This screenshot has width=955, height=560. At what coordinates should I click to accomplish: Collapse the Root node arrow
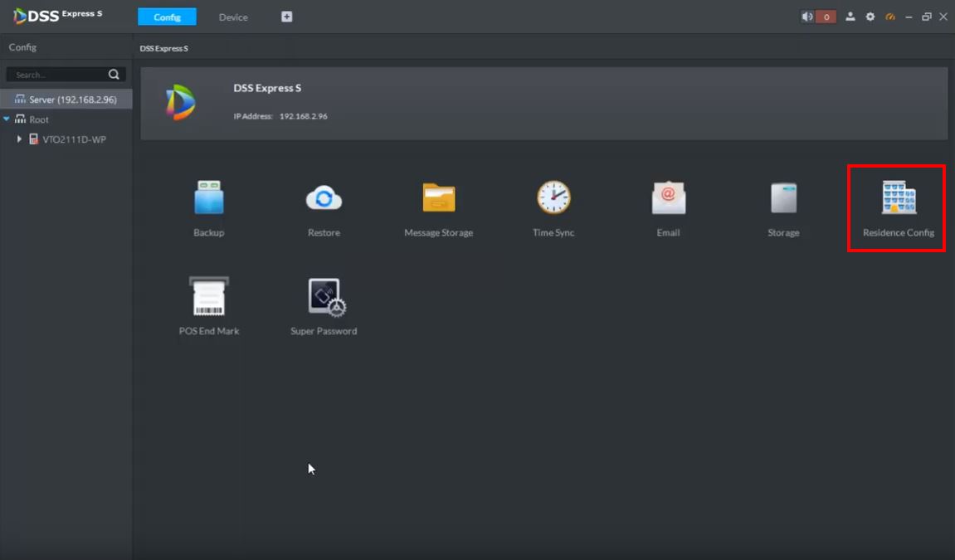tap(7, 119)
